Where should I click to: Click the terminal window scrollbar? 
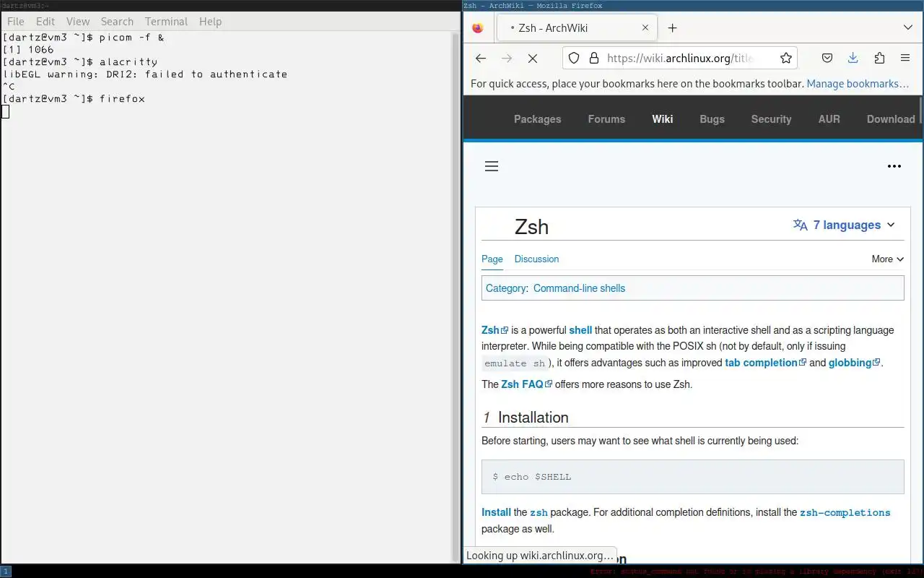pyautogui.click(x=456, y=296)
